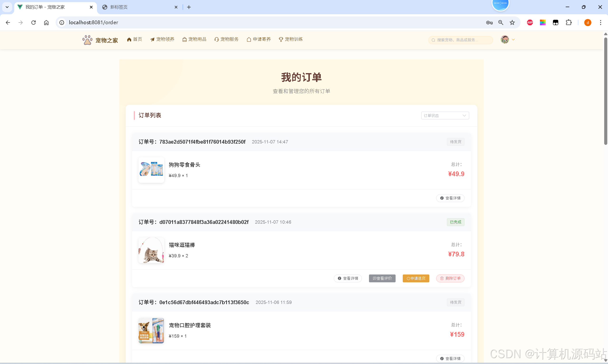This screenshot has width=608, height=364.
Task: Click the 待发货 tag on order 0e1c56d6
Action: click(455, 302)
